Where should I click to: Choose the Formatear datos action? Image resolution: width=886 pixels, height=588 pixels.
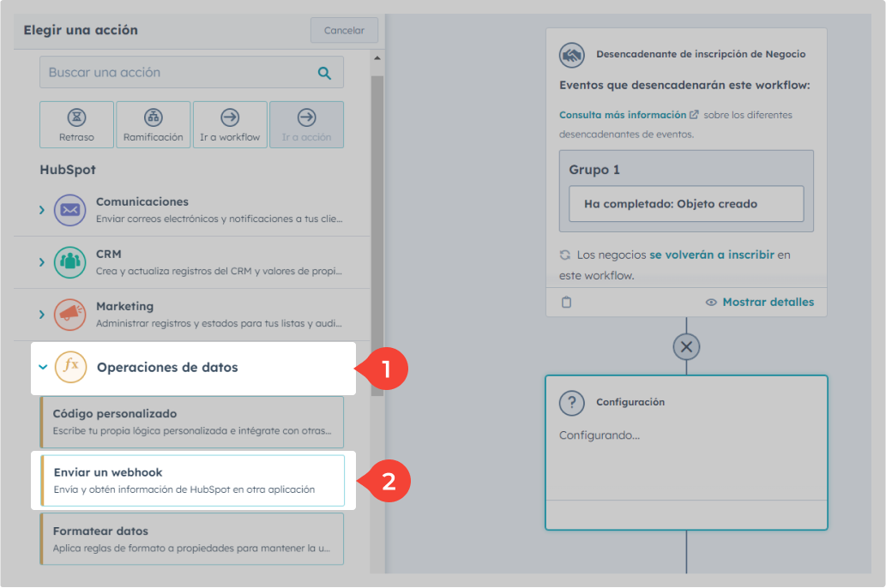(192, 539)
